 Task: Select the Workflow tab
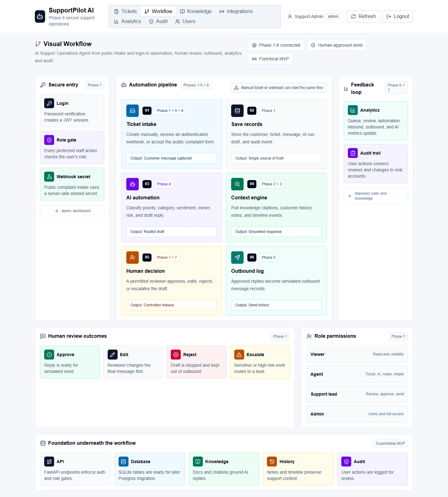(158, 12)
